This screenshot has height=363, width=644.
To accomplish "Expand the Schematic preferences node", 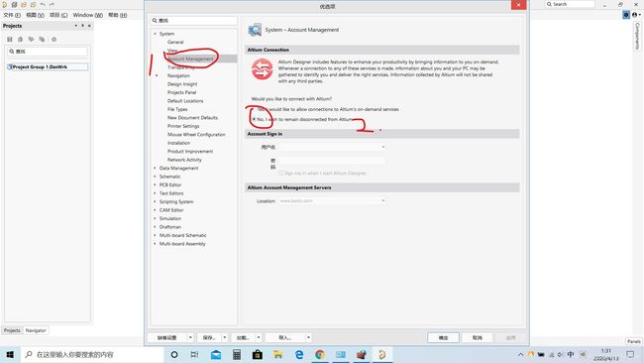I will tap(156, 177).
